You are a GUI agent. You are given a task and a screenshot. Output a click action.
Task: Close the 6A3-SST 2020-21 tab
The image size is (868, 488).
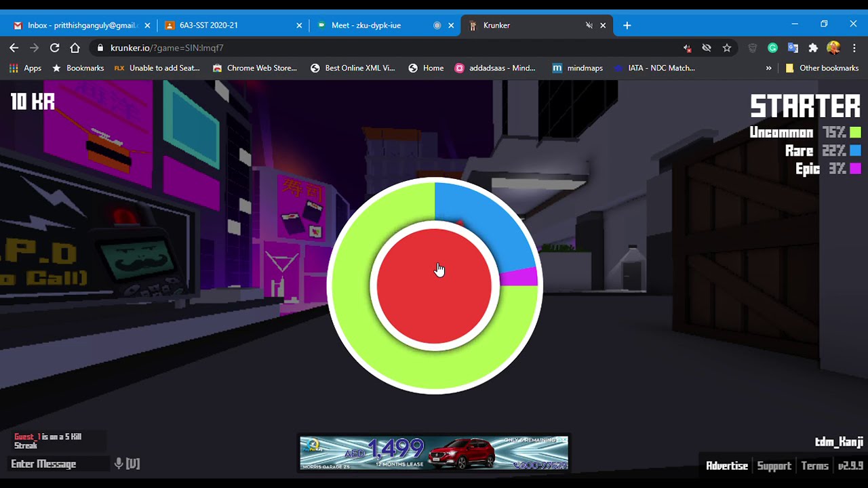coord(299,25)
